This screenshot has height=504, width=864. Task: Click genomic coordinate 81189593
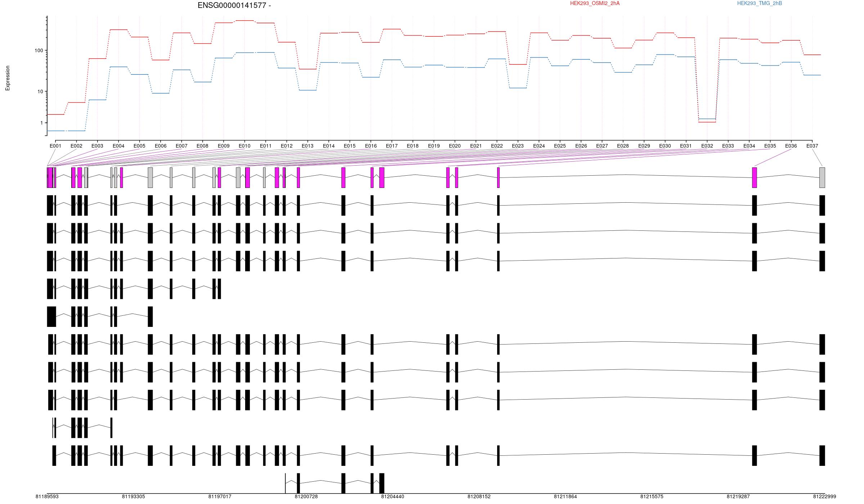(47, 496)
